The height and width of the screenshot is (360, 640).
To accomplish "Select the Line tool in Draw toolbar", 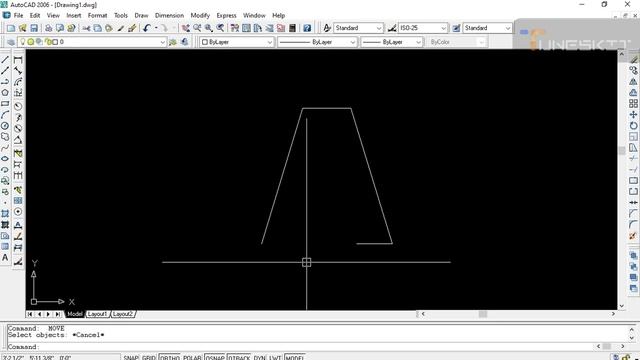I will pos(5,60).
